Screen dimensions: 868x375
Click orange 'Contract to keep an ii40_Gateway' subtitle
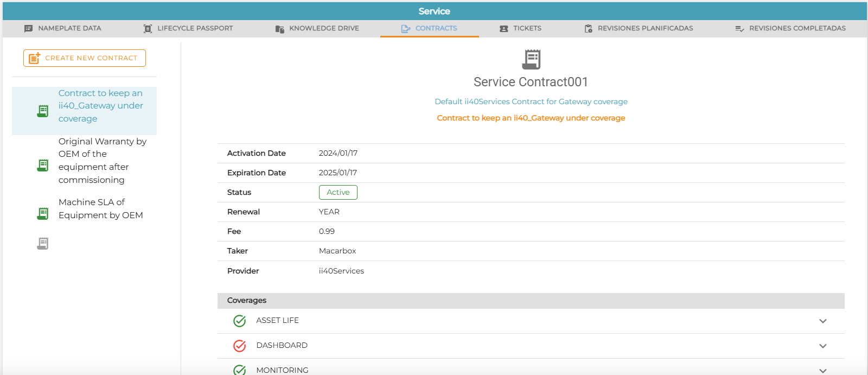[x=531, y=118]
